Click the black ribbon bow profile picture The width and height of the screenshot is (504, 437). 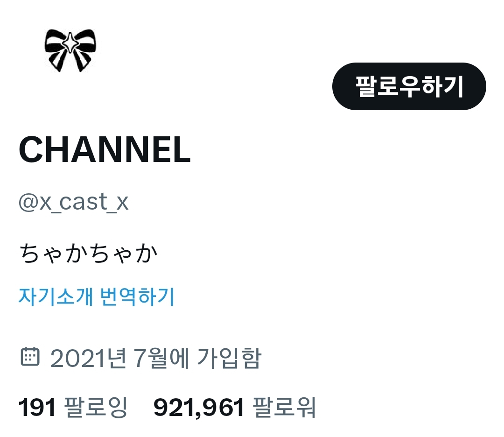70,50
